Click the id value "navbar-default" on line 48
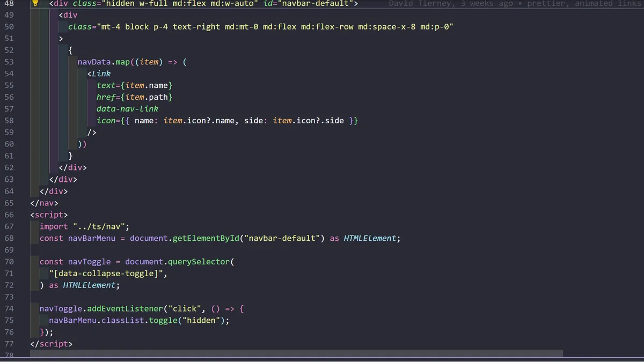644x362 pixels. pos(316,3)
